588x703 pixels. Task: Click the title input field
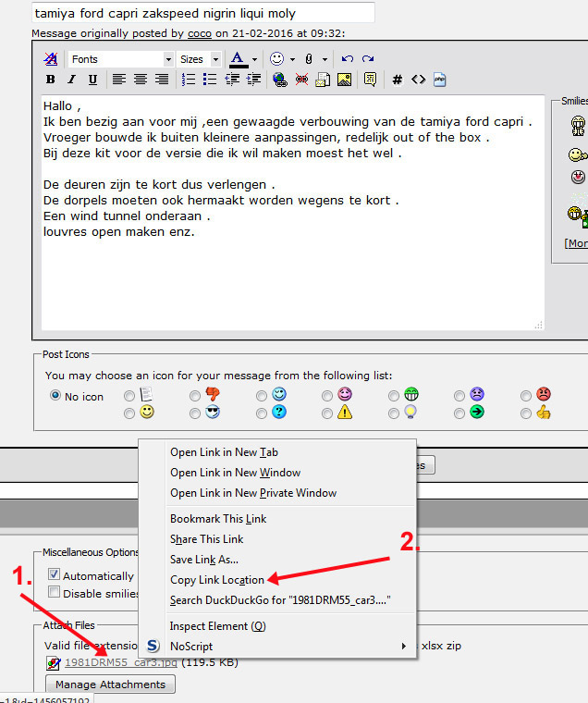pyautogui.click(x=203, y=13)
